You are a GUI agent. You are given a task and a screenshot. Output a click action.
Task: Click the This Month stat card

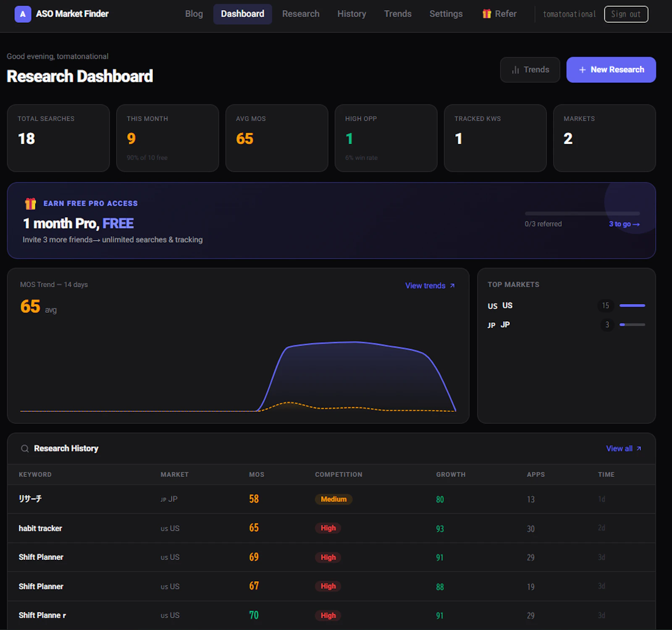[168, 138]
